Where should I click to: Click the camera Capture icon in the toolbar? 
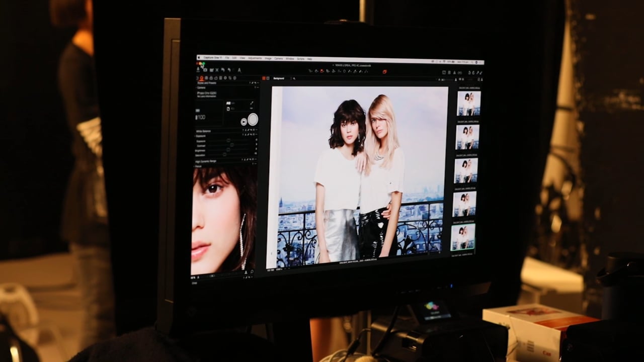(205, 70)
